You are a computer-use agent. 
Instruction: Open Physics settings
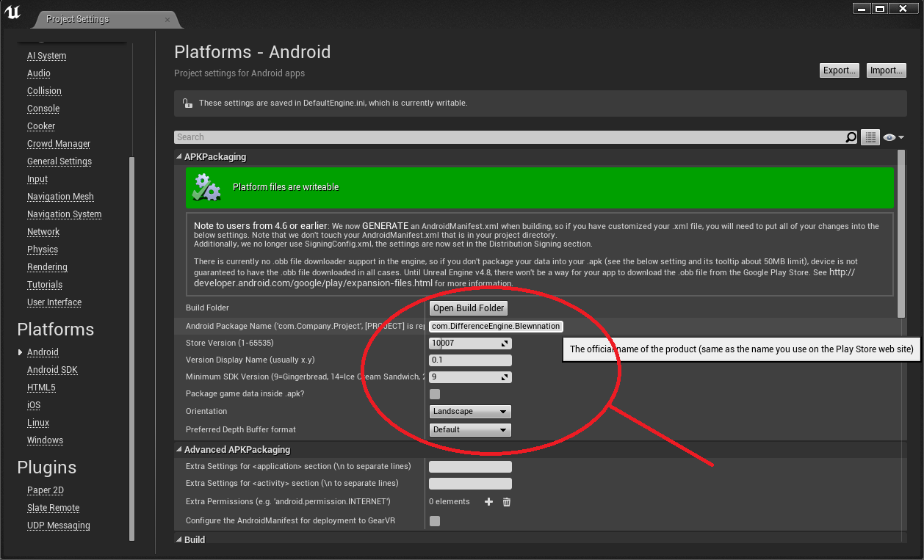43,250
